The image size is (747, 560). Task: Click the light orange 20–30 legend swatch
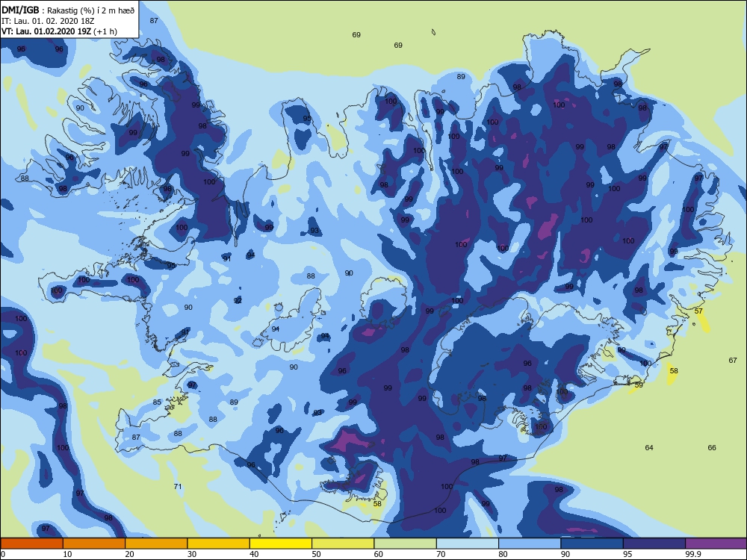pos(156,544)
